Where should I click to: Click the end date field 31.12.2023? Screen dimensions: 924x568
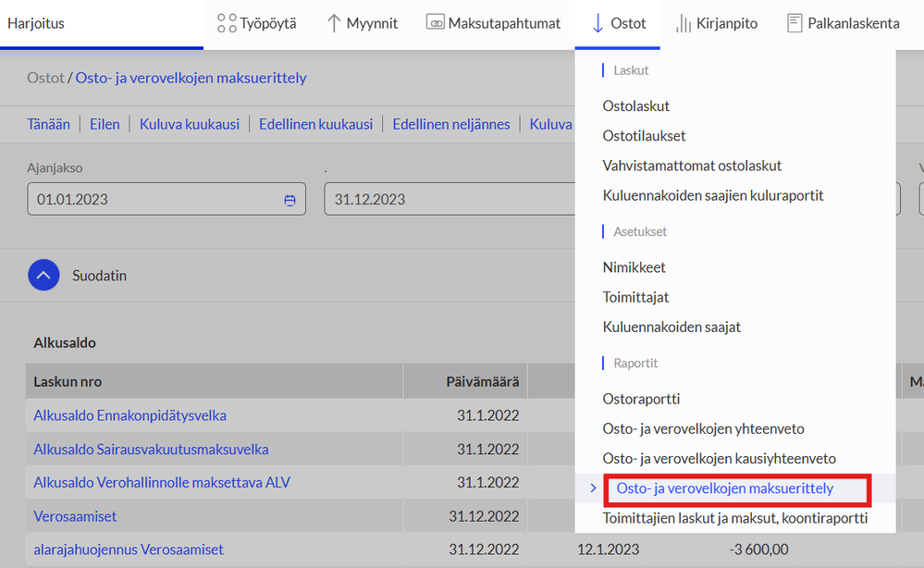[x=449, y=199]
